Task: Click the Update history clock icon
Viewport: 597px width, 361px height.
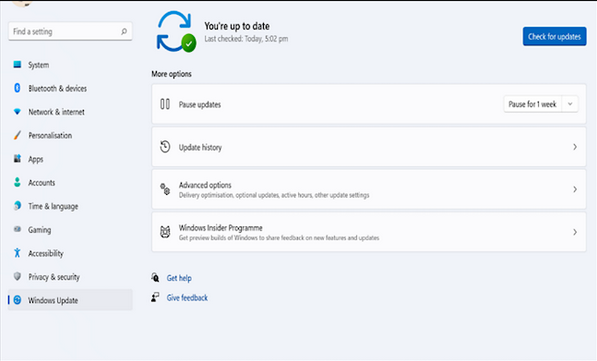Action: click(x=165, y=147)
